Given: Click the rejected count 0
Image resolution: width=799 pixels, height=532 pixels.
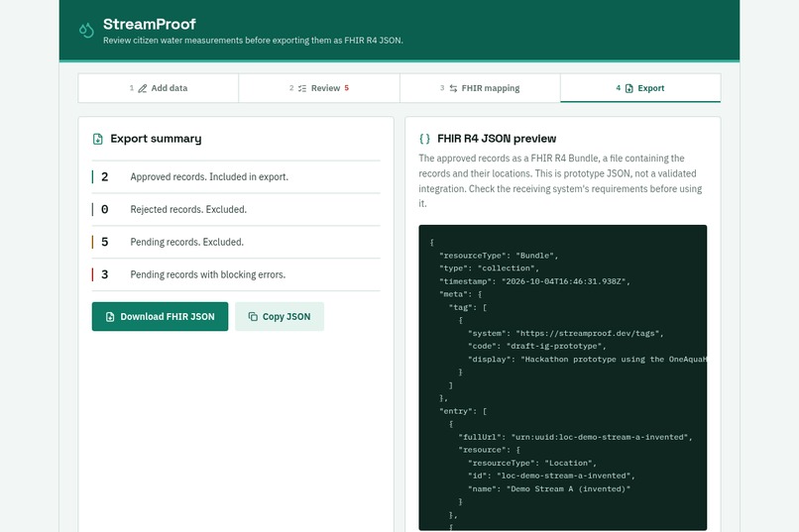Looking at the screenshot, I should pos(104,209).
